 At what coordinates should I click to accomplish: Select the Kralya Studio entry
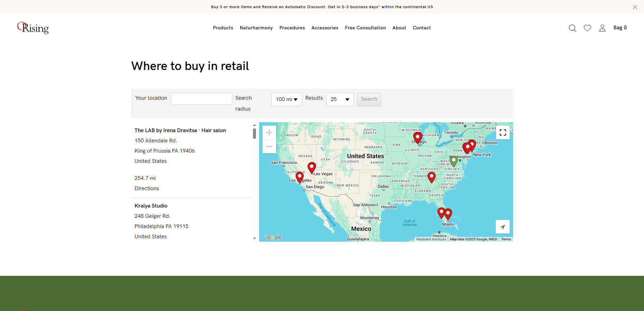pyautogui.click(x=151, y=206)
